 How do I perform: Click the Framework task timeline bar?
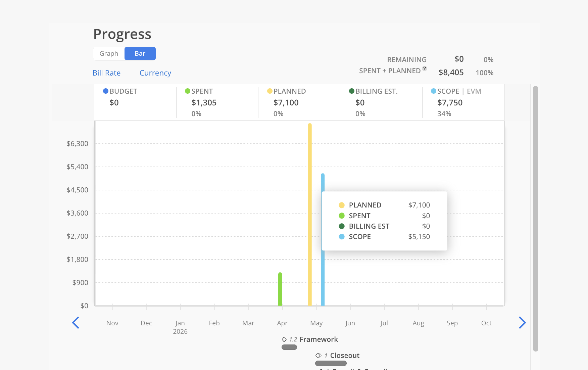tap(289, 347)
